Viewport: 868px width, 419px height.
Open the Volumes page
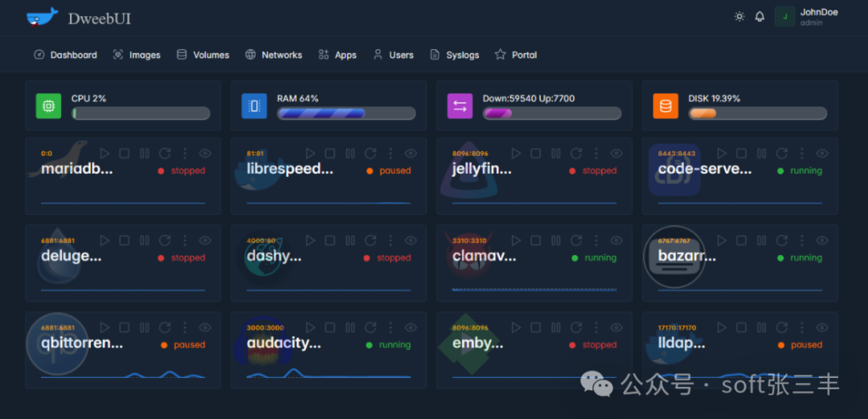click(203, 55)
